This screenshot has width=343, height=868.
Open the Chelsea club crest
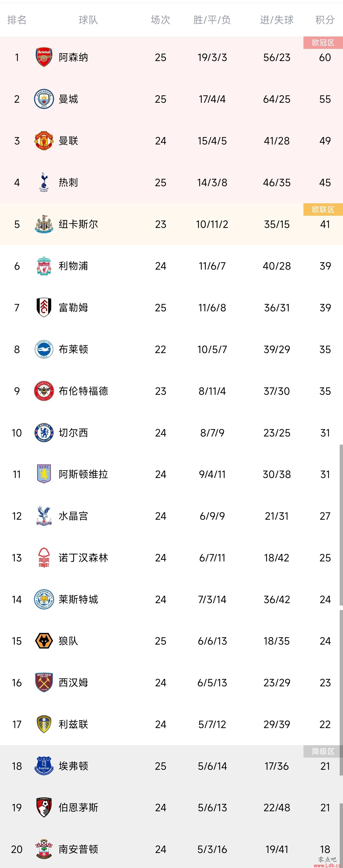click(44, 433)
